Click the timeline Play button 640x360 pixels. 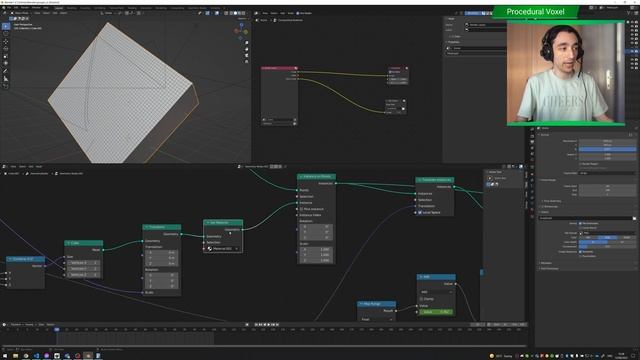269,324
